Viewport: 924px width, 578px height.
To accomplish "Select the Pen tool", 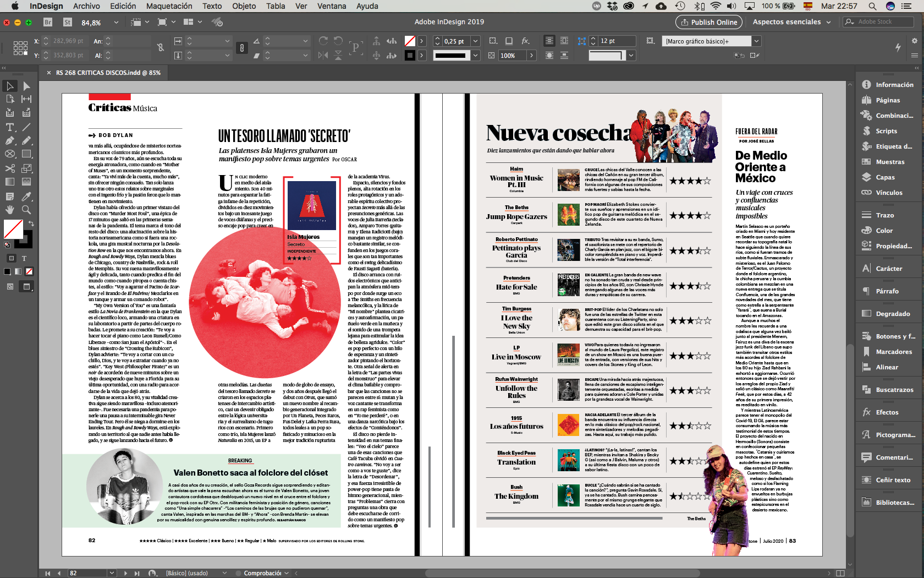I will pyautogui.click(x=10, y=140).
